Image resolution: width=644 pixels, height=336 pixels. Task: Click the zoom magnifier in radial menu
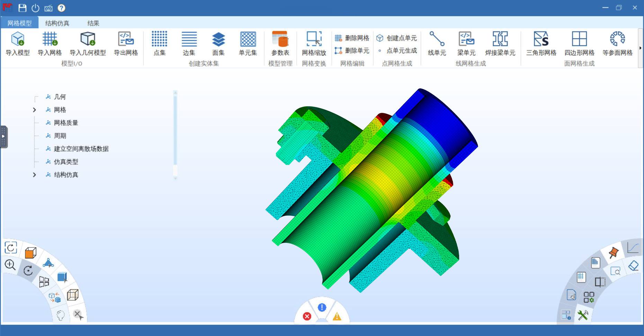(10, 265)
